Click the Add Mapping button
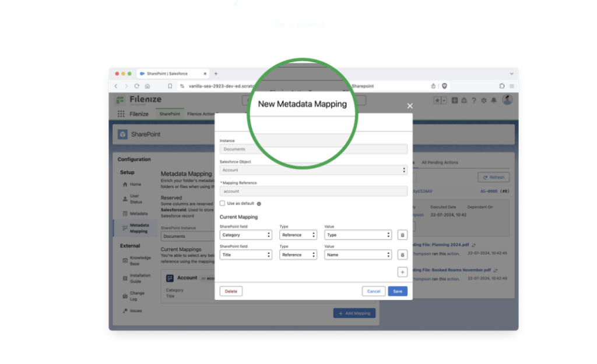Image resolution: width=597 pixels, height=364 pixels. [x=354, y=313]
